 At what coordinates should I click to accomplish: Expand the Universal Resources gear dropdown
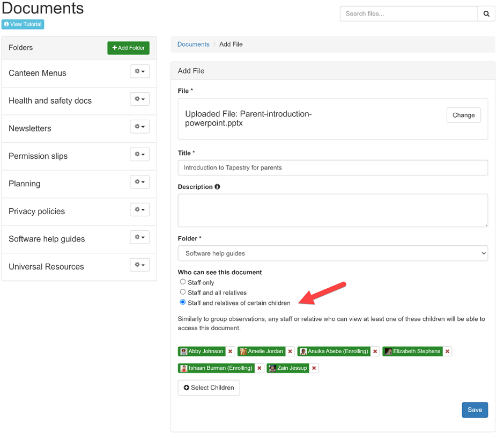click(x=139, y=265)
